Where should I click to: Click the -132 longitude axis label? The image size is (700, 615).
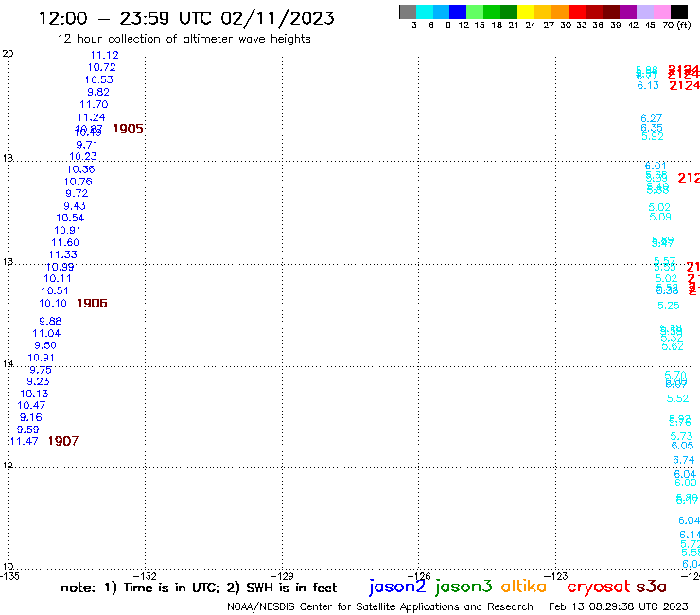tap(145, 576)
